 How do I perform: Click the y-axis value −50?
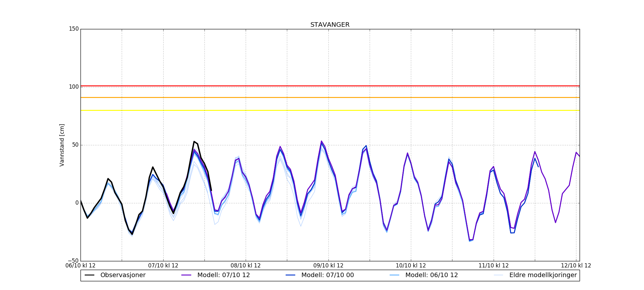point(74,261)
